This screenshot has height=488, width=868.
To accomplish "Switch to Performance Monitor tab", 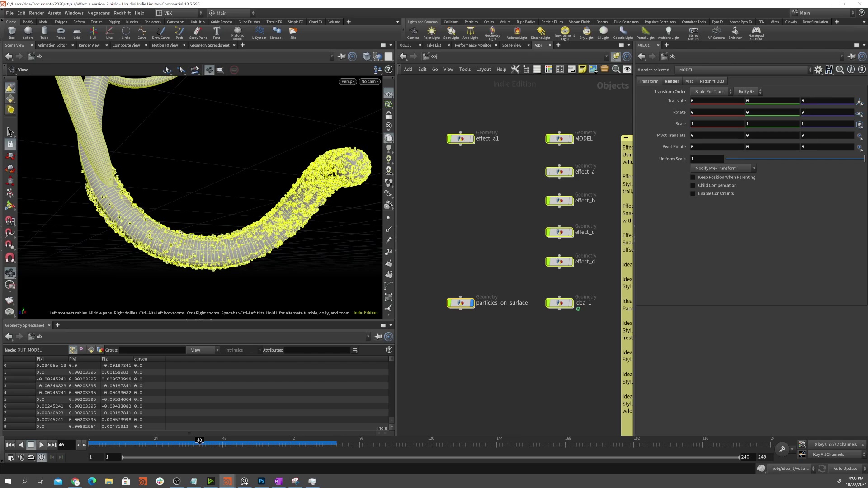I will pyautogui.click(x=472, y=45).
